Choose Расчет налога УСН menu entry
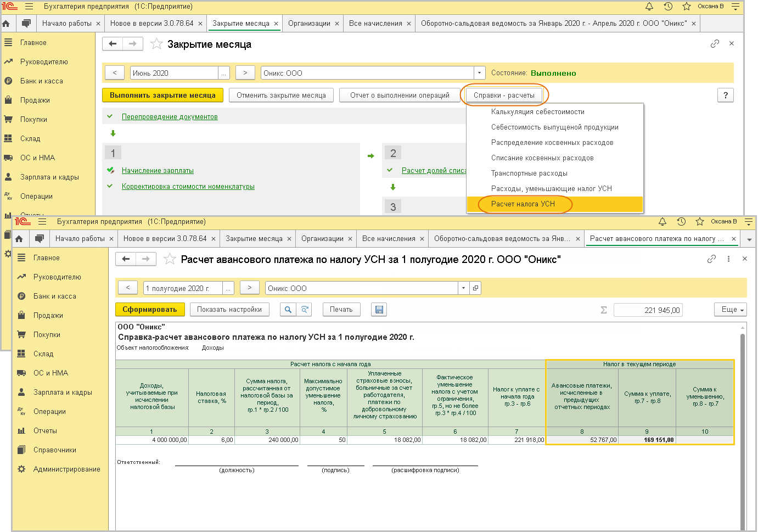 [555, 204]
